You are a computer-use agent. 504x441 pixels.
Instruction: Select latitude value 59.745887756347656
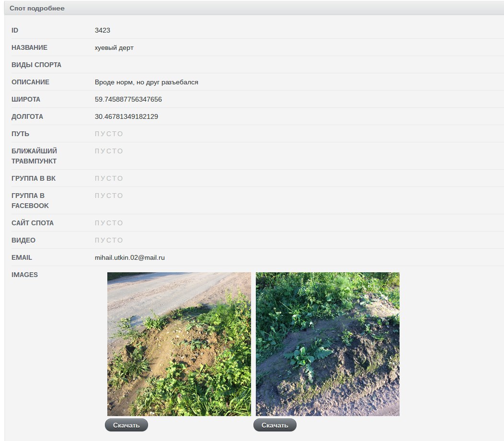point(128,99)
